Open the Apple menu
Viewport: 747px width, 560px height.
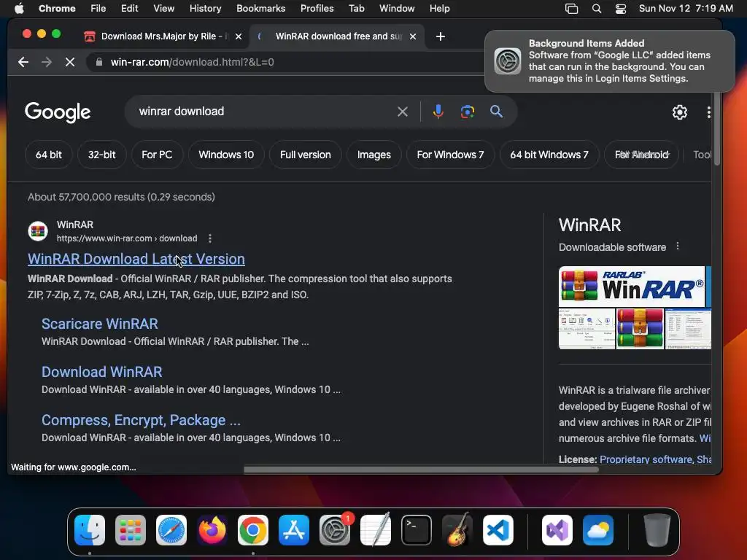(19, 8)
